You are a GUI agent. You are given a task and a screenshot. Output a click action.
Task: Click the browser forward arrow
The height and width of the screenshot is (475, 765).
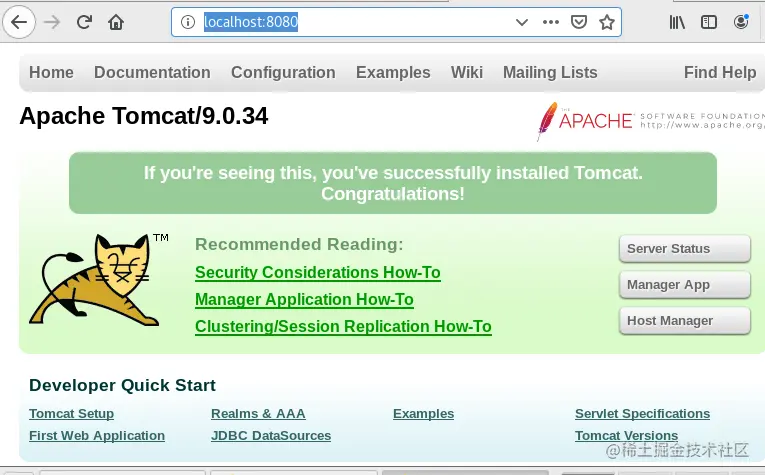[52, 22]
